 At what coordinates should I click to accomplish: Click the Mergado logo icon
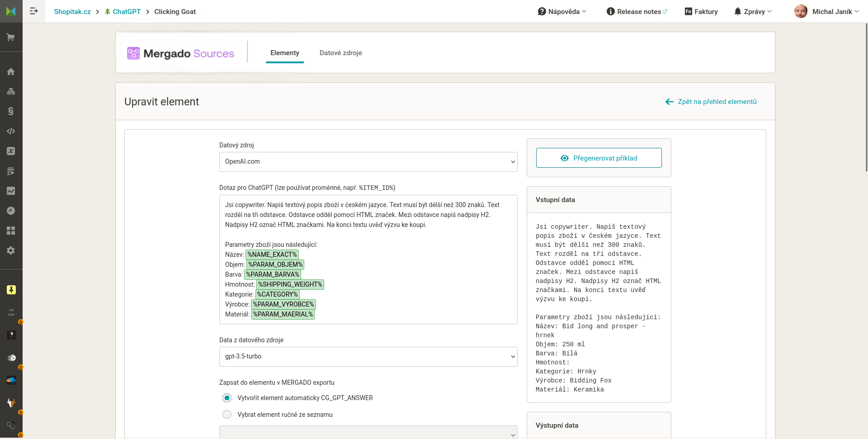[11, 11]
